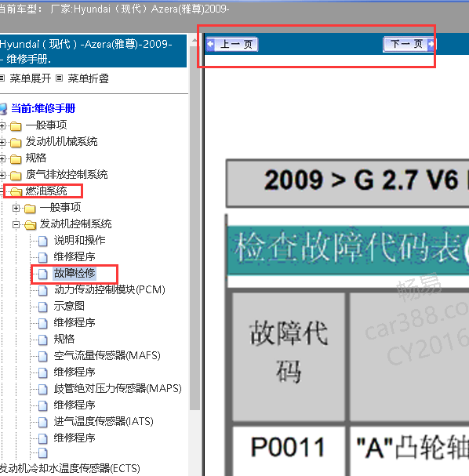Open 维修程序 below 说明和操作
The width and height of the screenshot is (469, 476).
click(75, 256)
